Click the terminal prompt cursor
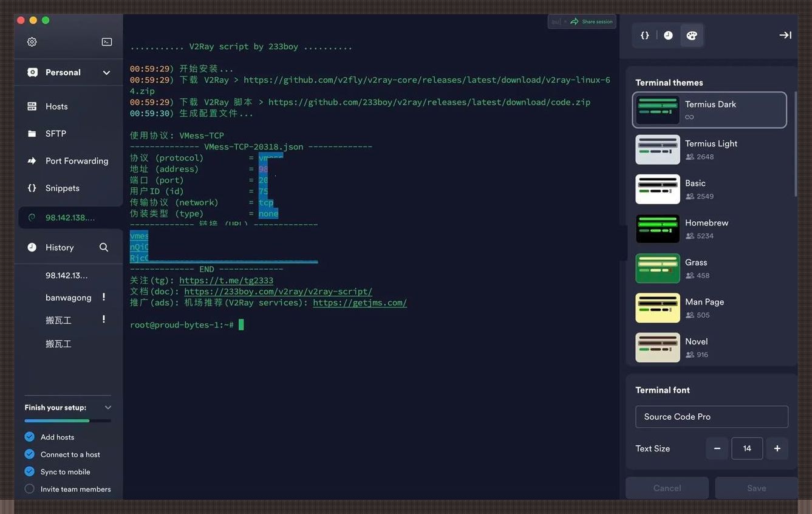The image size is (812, 514). pyautogui.click(x=241, y=324)
